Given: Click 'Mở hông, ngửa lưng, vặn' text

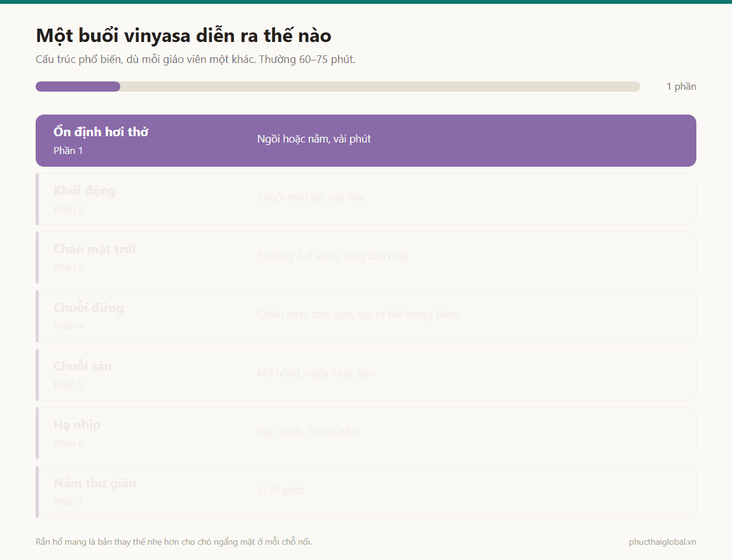Looking at the screenshot, I should coord(316,374).
